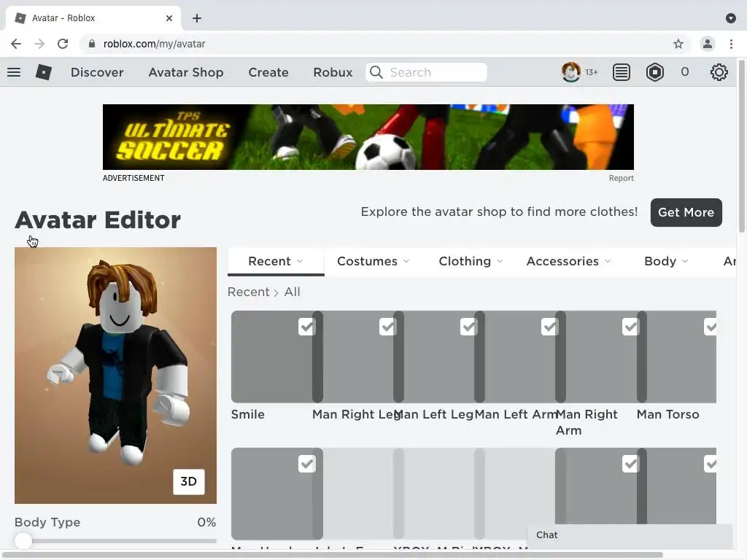Toggle the Man Right Leg checkbox
Viewport: 747px width, 560px height.
point(388,327)
